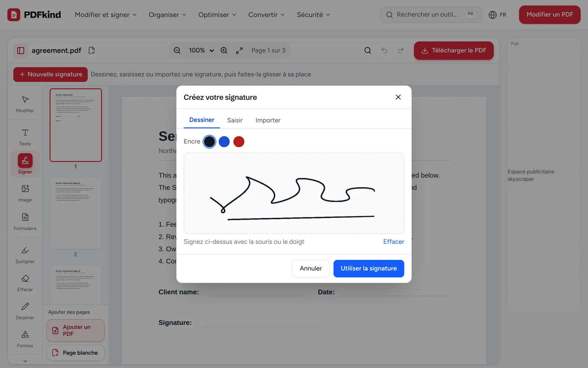Screen dimensions: 588x368
Task: Expand more tools chevron at sidebar bottom
Action: click(25, 361)
